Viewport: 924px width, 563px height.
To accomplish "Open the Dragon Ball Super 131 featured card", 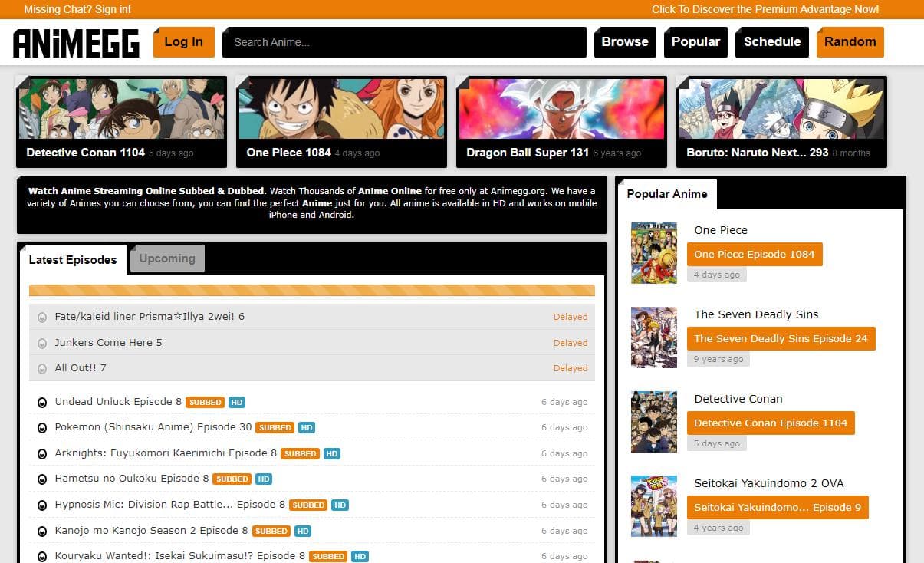I will (561, 122).
